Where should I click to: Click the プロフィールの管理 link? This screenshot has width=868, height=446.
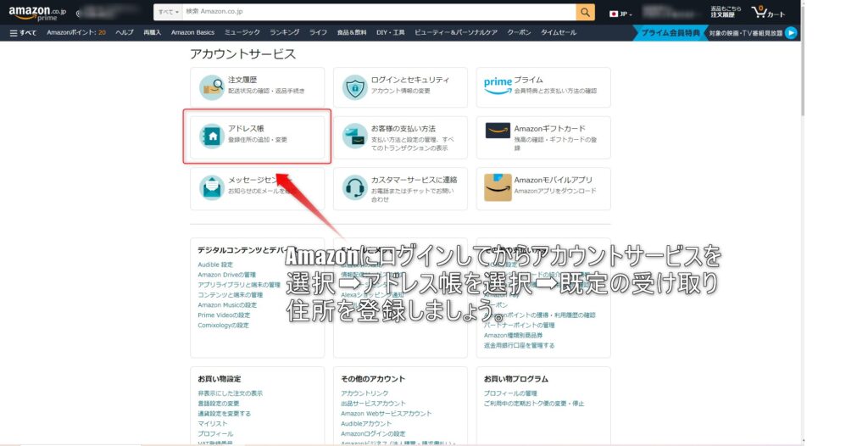[x=510, y=393]
